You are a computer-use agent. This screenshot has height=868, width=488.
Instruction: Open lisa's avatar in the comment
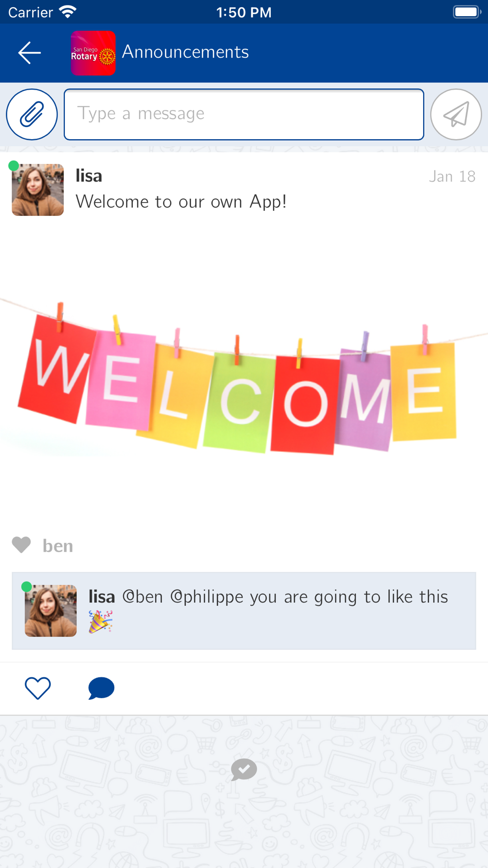[51, 611]
